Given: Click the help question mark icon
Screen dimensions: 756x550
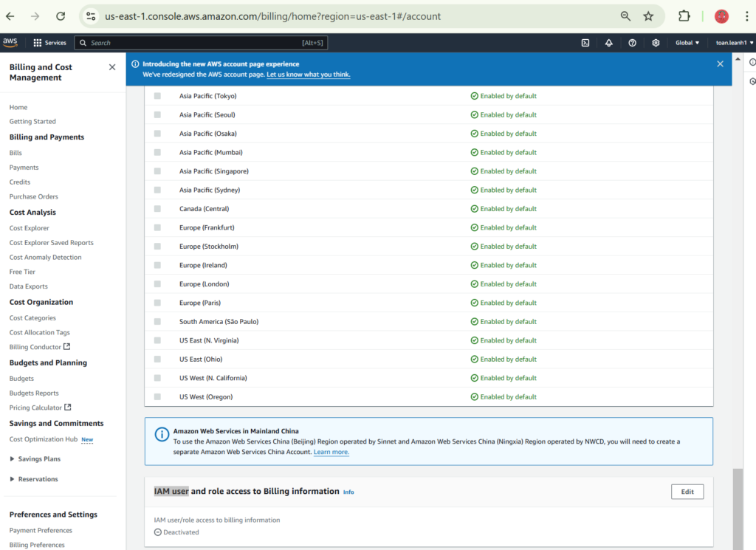Looking at the screenshot, I should pyautogui.click(x=632, y=43).
